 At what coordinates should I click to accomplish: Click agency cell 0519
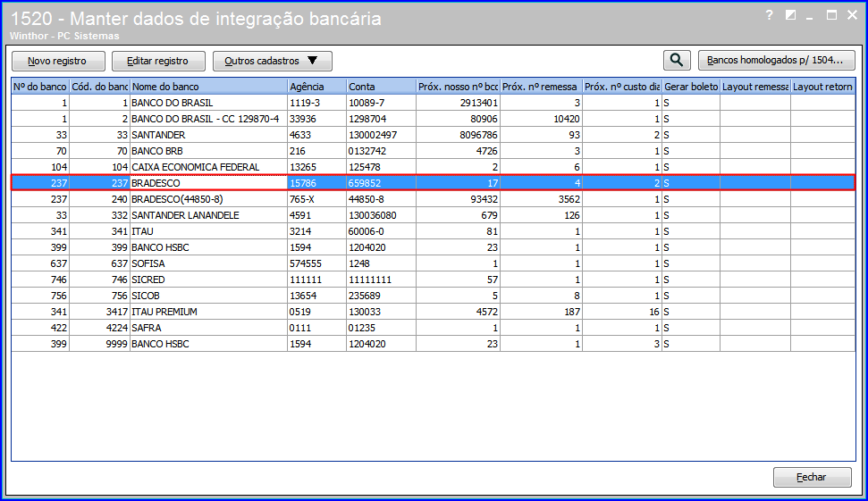[x=316, y=312]
